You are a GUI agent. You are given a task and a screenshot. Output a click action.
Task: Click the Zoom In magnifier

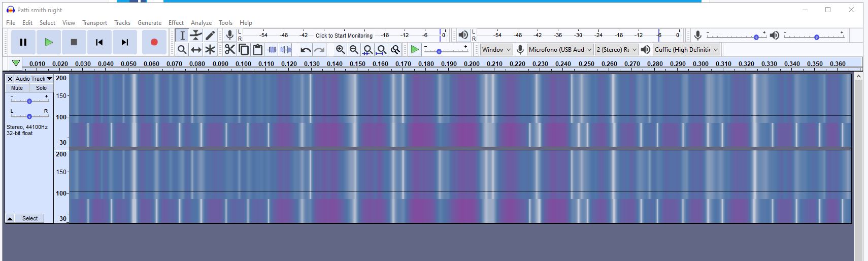click(340, 50)
